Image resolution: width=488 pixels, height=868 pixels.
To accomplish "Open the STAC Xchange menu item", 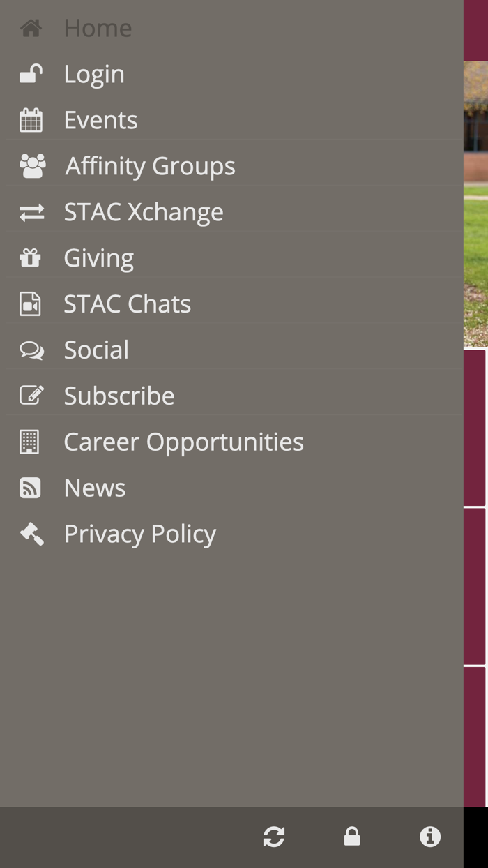I will [x=144, y=211].
